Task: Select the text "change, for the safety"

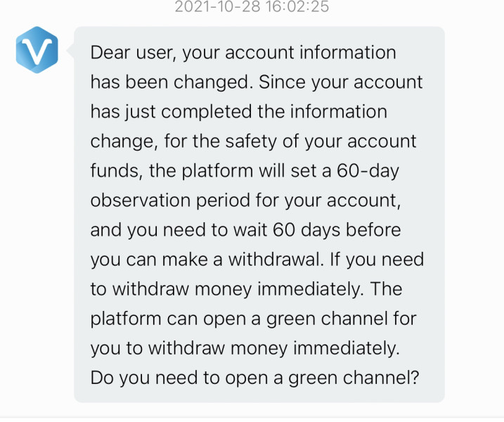Action: pos(183,141)
